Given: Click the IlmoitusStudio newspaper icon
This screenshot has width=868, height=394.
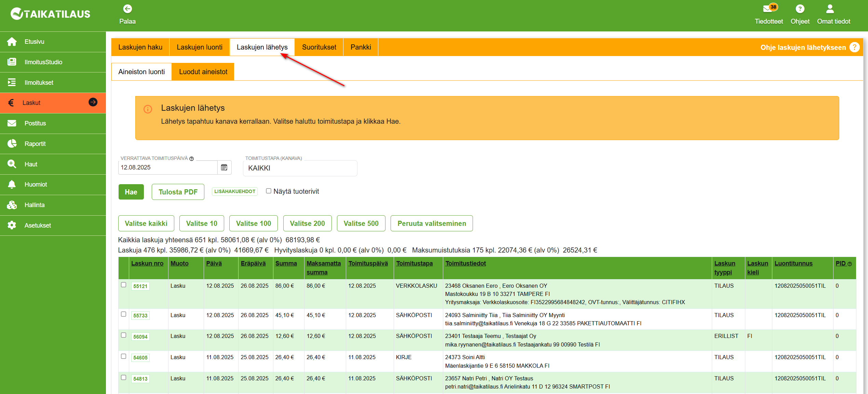Looking at the screenshot, I should pyautogui.click(x=12, y=62).
